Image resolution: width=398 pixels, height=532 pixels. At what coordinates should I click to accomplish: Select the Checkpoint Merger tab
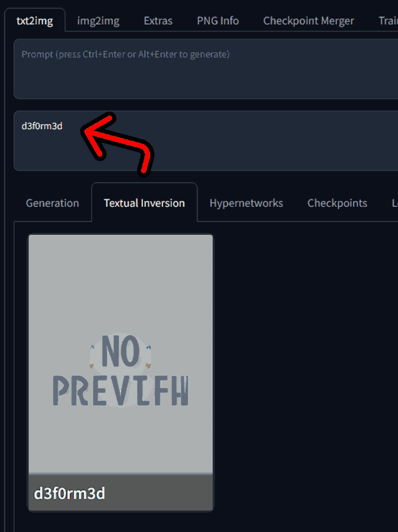pyautogui.click(x=308, y=21)
